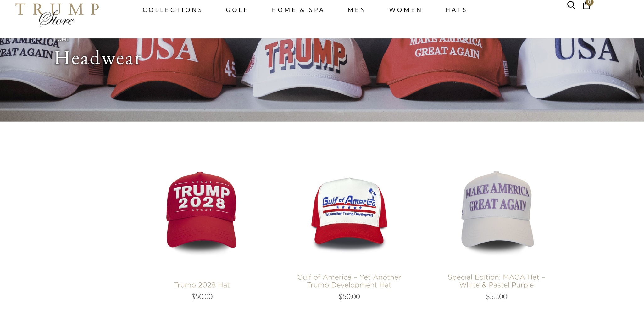Click the $50.00 price under Trump 2028 Hat
Screen dimensions: 644x330
[202, 297]
